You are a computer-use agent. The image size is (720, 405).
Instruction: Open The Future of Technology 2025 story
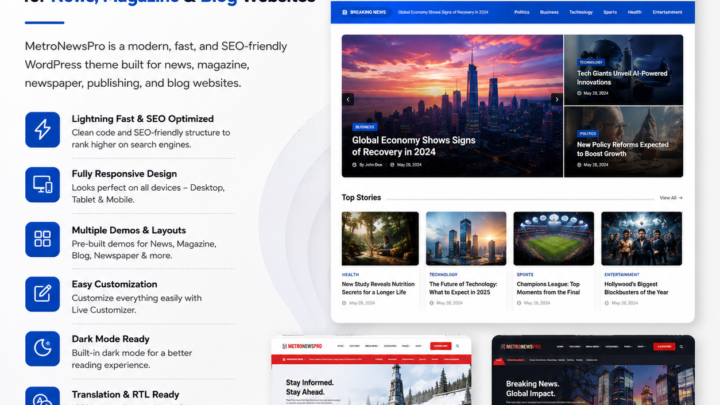pos(463,288)
